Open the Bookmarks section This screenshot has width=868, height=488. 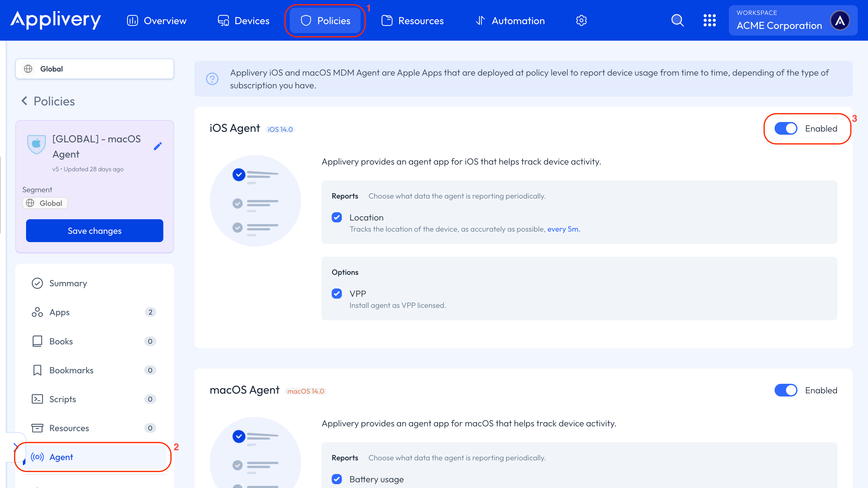95,370
